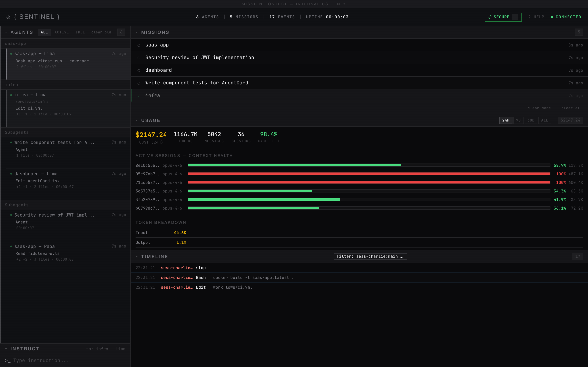Mark the dashboard mission as done
Screen dimensions: 588x367
139,70
